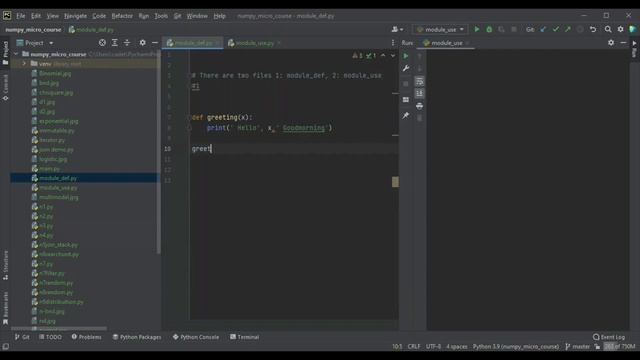Image resolution: width=640 pixels, height=360 pixels.
Task: Click the select opened file target icon
Action: [102, 43]
